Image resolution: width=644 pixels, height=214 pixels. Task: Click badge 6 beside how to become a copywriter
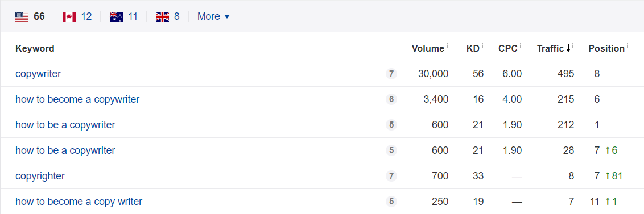coord(391,99)
